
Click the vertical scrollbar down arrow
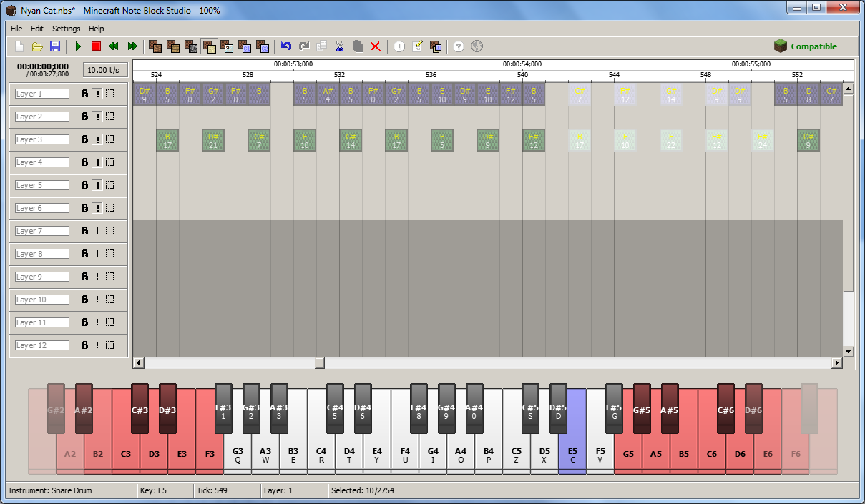849,351
